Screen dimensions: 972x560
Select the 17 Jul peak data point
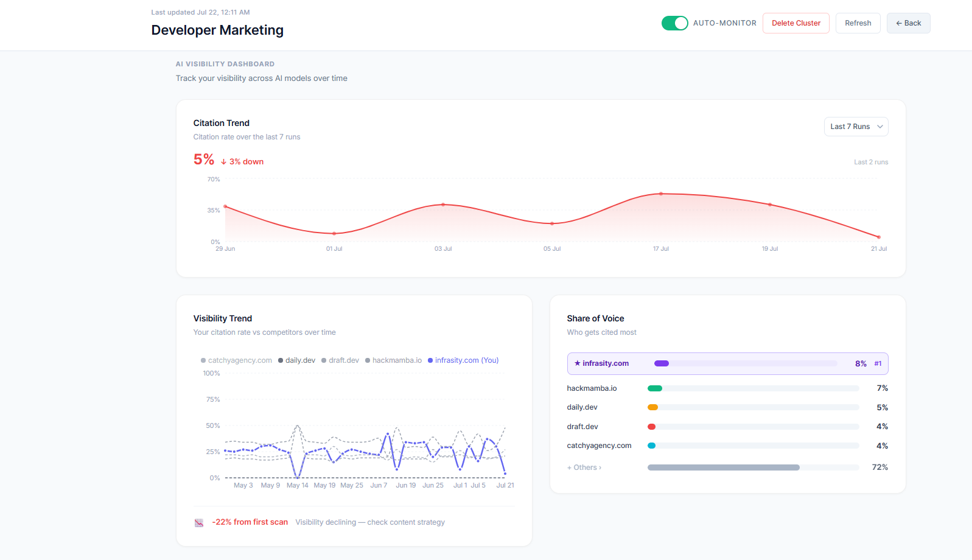(x=661, y=194)
